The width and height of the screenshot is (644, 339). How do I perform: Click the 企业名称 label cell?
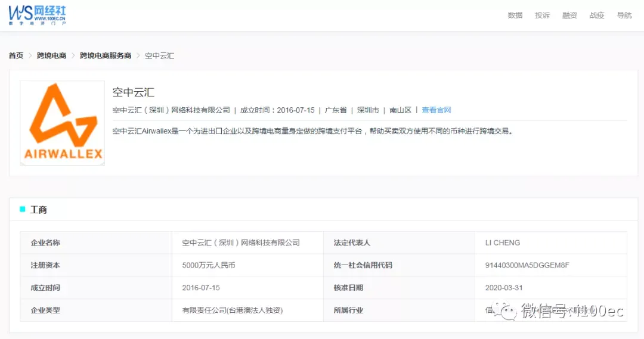(96, 242)
